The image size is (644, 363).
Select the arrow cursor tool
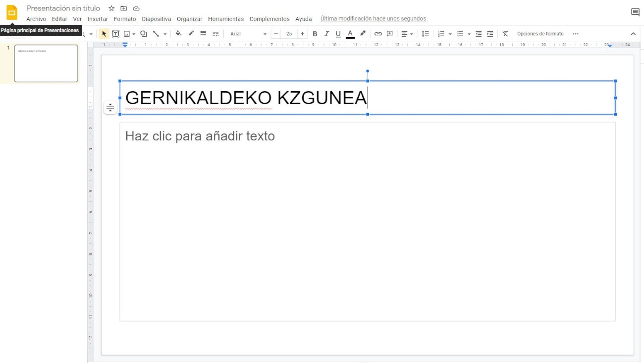tap(104, 34)
